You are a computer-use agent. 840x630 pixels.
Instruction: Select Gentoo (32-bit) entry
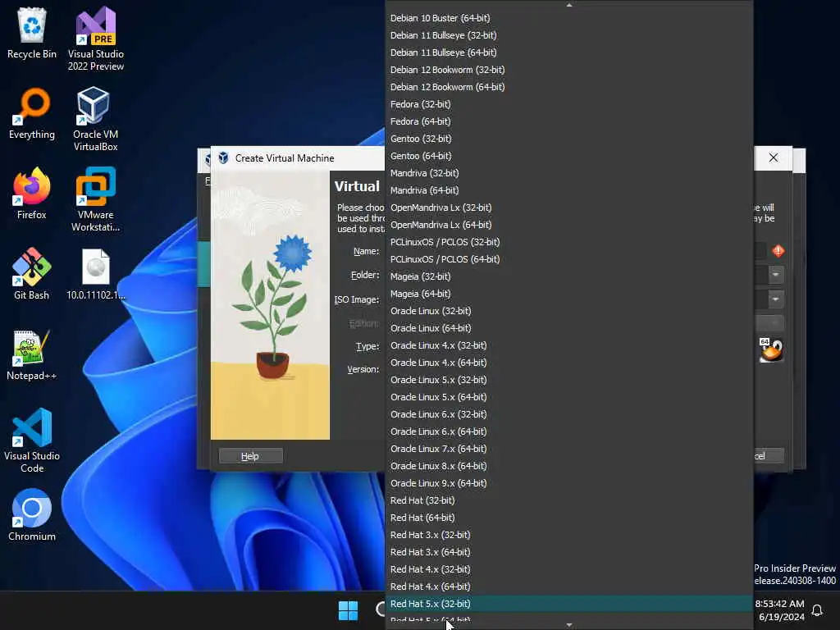[x=569, y=138]
